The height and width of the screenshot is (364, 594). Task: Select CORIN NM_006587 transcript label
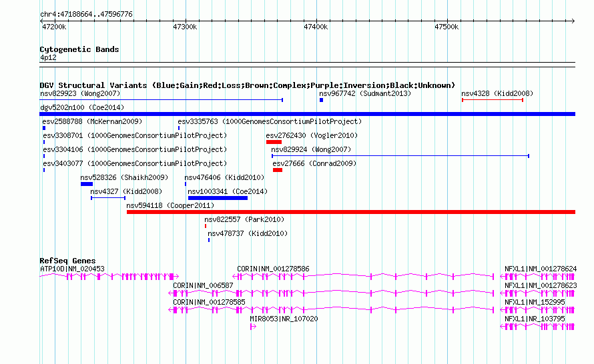(203, 286)
